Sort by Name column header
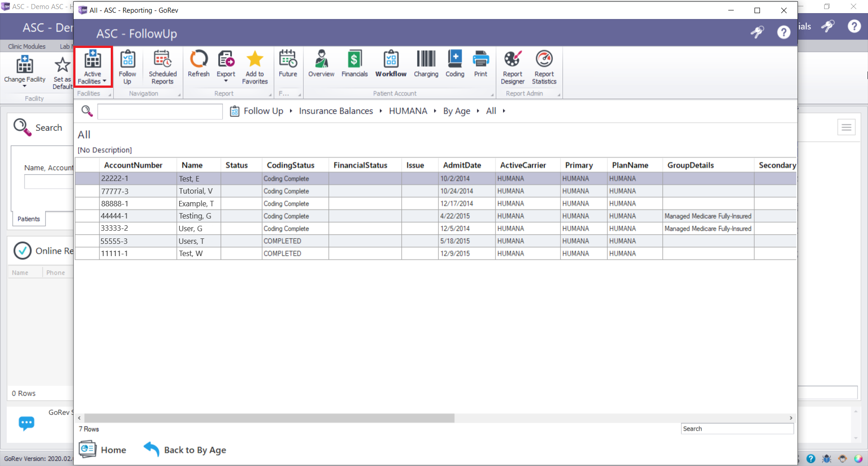 [199, 165]
